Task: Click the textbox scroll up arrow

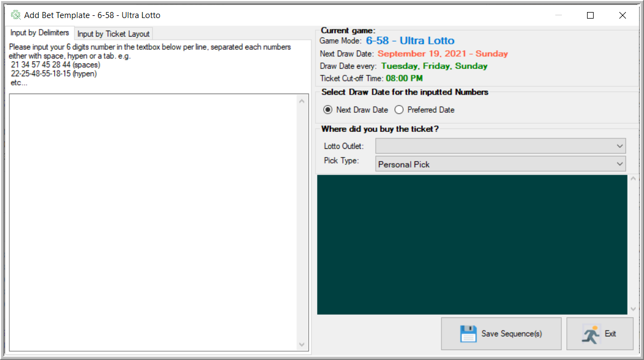Action: [302, 101]
